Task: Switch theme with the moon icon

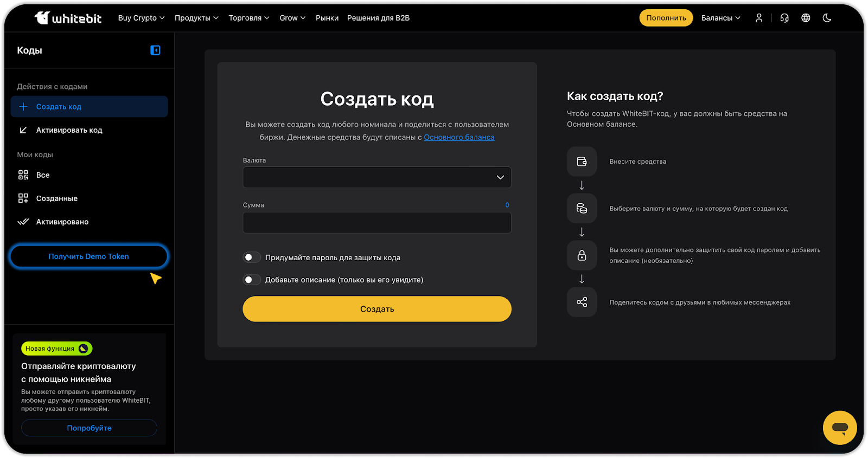Action: coord(827,18)
